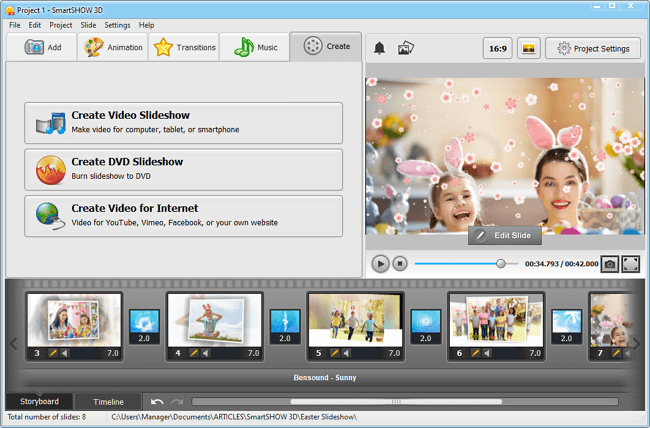
Task: Click the transition icon after slide 4
Action: (285, 322)
